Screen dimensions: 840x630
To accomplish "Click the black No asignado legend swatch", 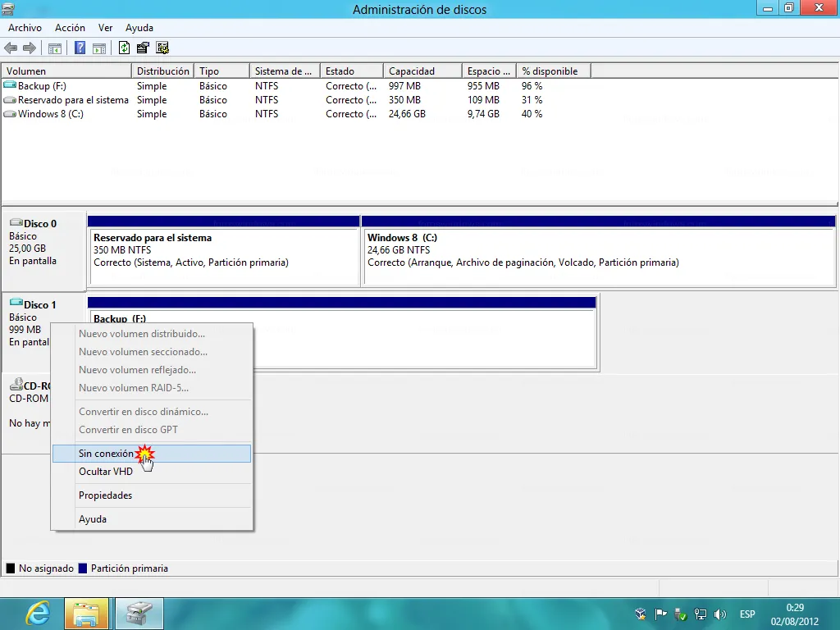I will pyautogui.click(x=10, y=568).
